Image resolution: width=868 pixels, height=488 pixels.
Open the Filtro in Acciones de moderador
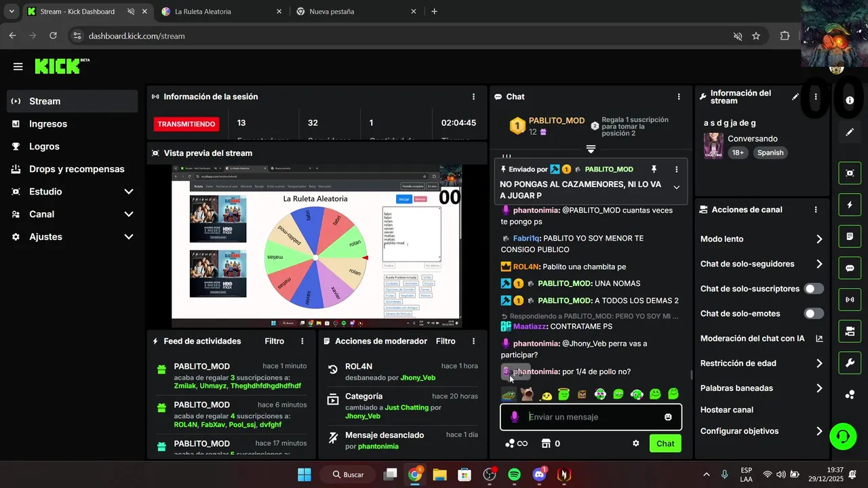tap(446, 342)
